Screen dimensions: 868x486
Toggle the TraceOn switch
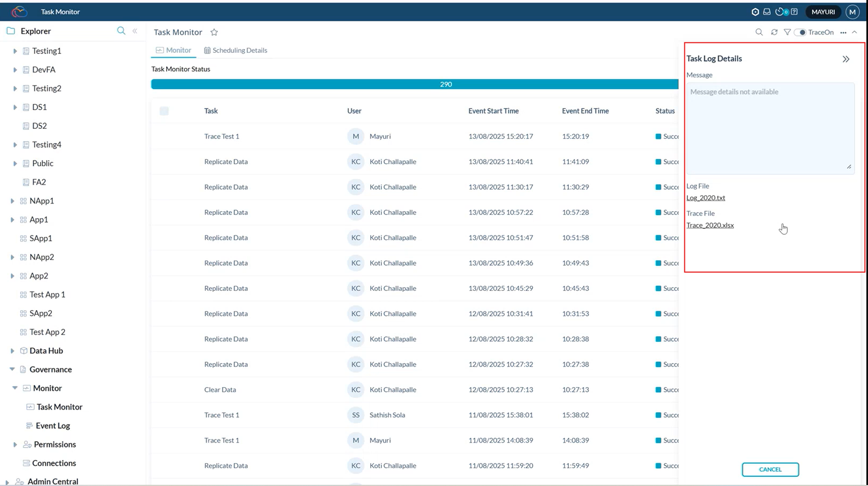[800, 32]
